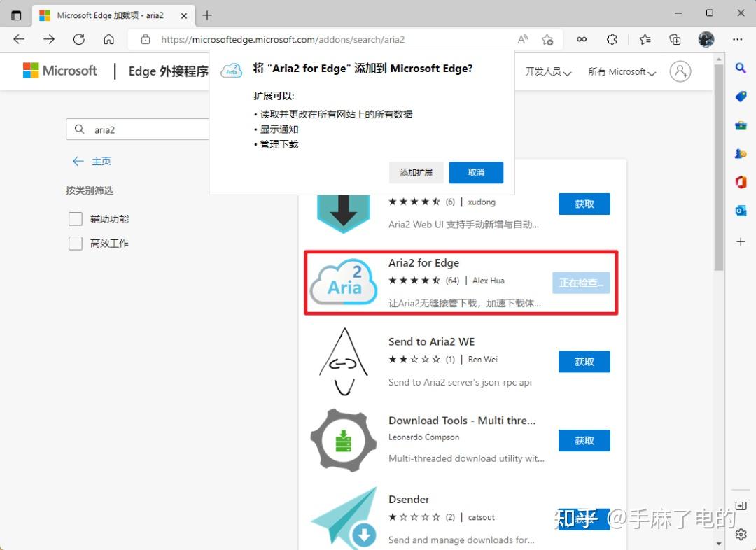This screenshot has width=756, height=550.
Task: Click scrollbar down arrow
Action: 718,544
